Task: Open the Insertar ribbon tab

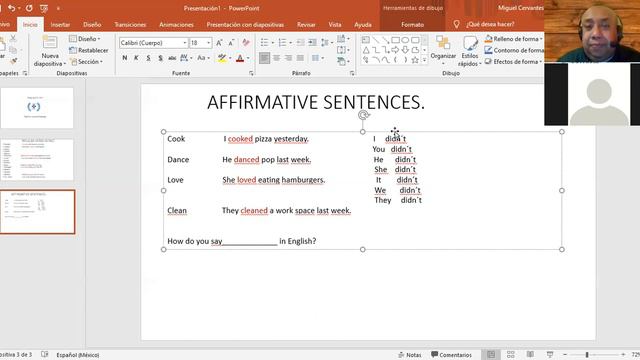Action: (x=60, y=24)
